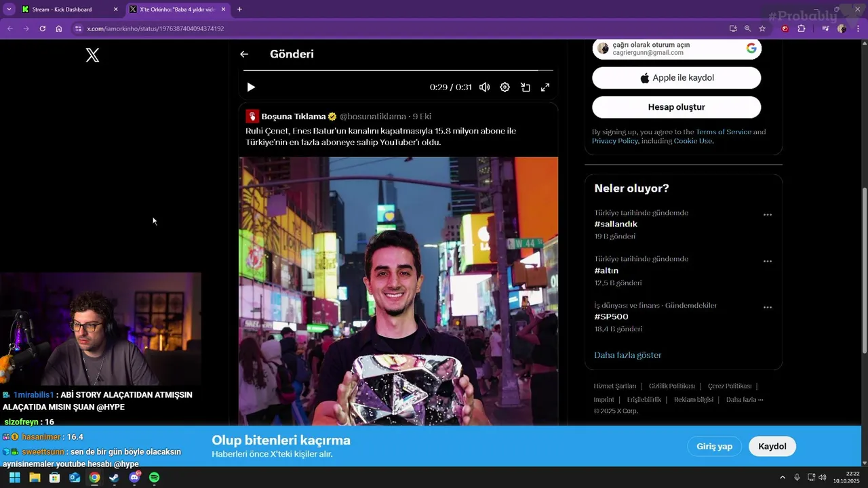Go back a page in Chrome

pyautogui.click(x=9, y=28)
